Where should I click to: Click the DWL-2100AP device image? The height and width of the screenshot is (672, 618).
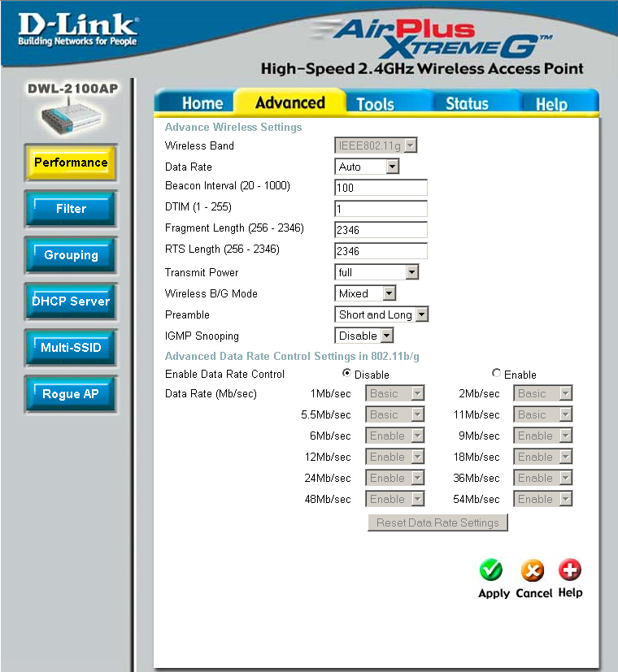click(72, 115)
